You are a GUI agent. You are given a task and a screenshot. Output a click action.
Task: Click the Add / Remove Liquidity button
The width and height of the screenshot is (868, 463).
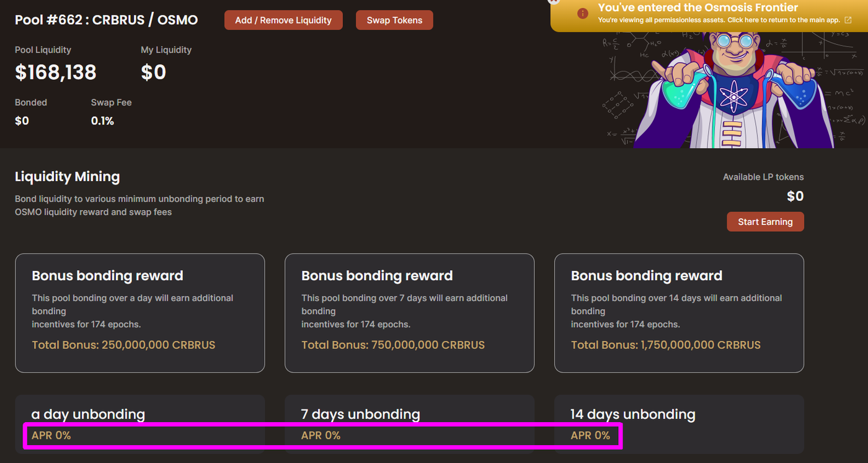click(x=283, y=20)
